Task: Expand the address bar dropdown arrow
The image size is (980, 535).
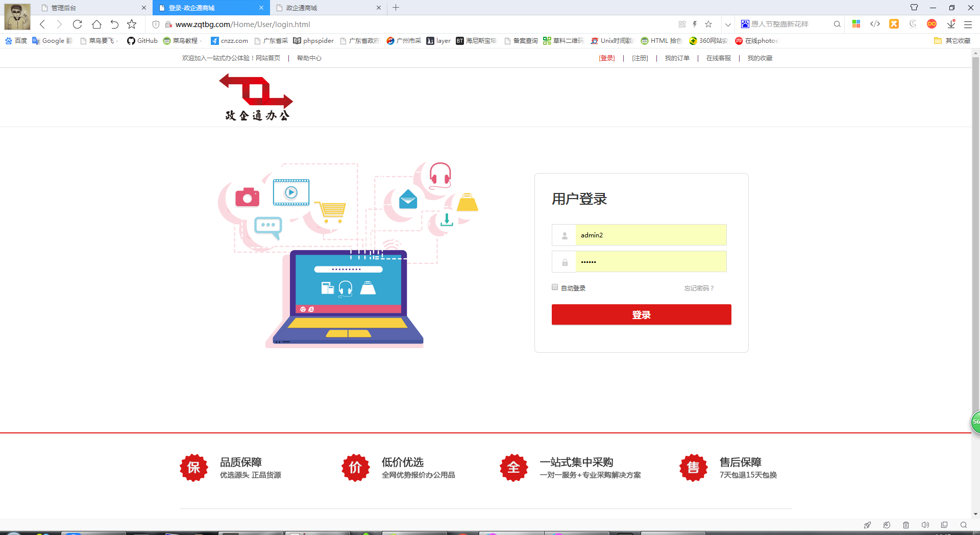Action: (x=728, y=24)
